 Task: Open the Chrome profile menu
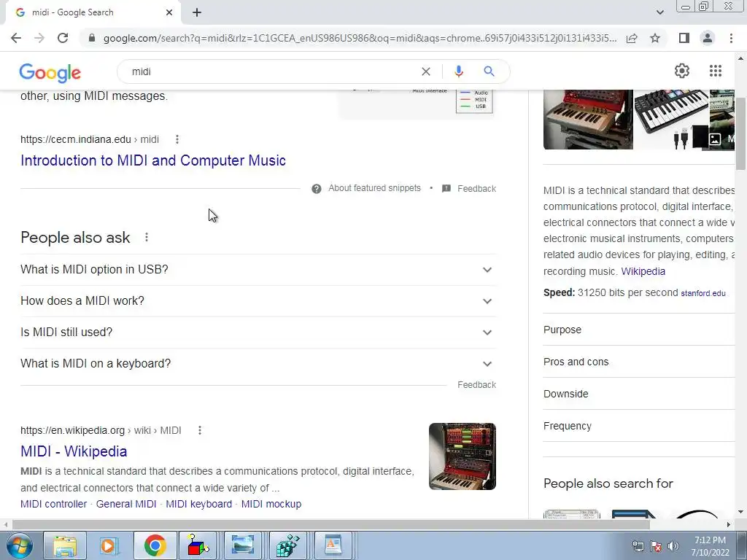(708, 38)
